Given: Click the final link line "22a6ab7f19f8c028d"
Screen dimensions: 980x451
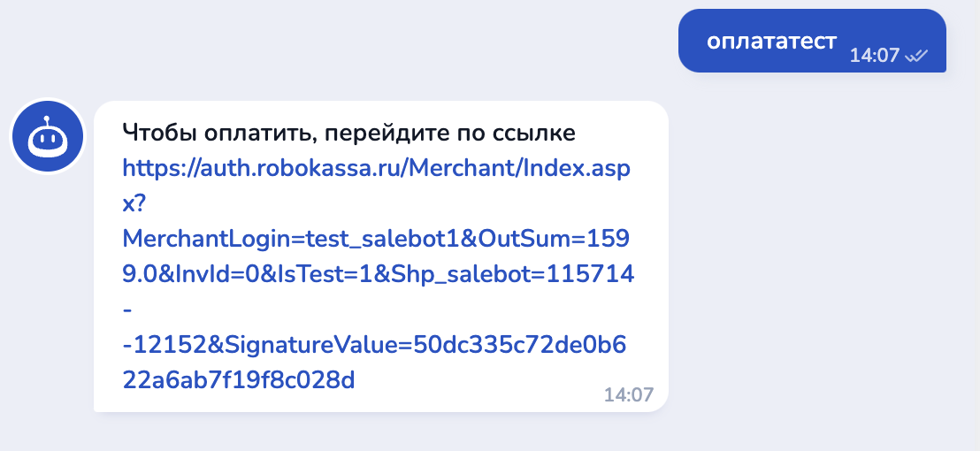Looking at the screenshot, I should tap(238, 380).
